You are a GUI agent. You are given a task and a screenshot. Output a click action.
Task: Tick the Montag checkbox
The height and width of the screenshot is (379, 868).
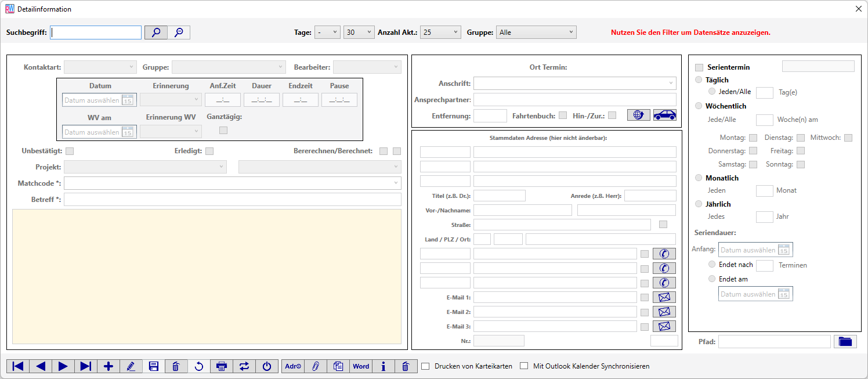[753, 138]
